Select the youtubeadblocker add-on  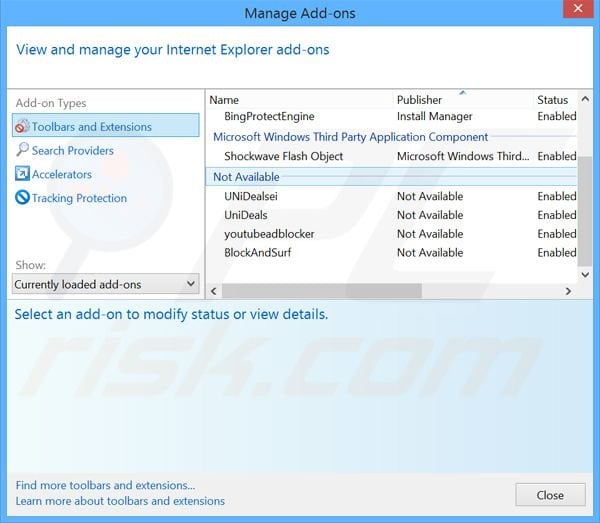point(269,234)
